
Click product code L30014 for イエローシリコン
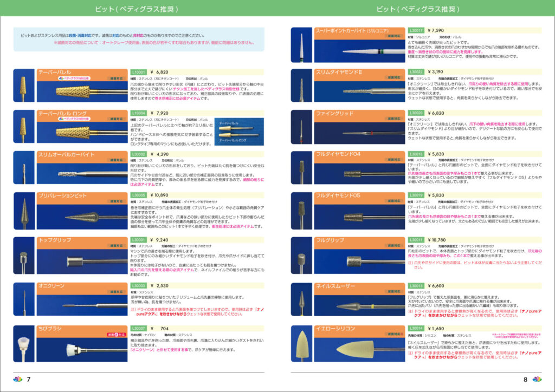tap(416, 328)
